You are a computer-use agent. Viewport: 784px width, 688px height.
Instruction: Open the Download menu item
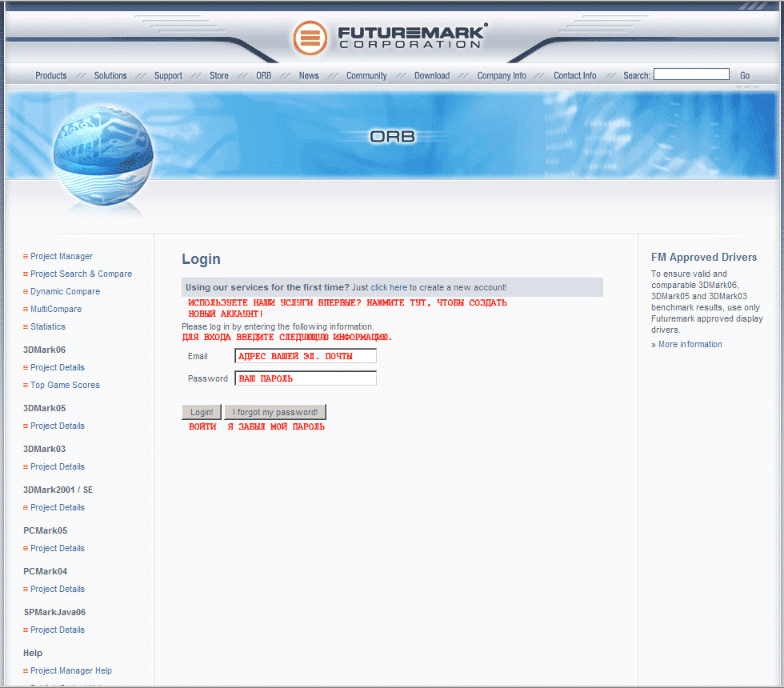[x=432, y=75]
